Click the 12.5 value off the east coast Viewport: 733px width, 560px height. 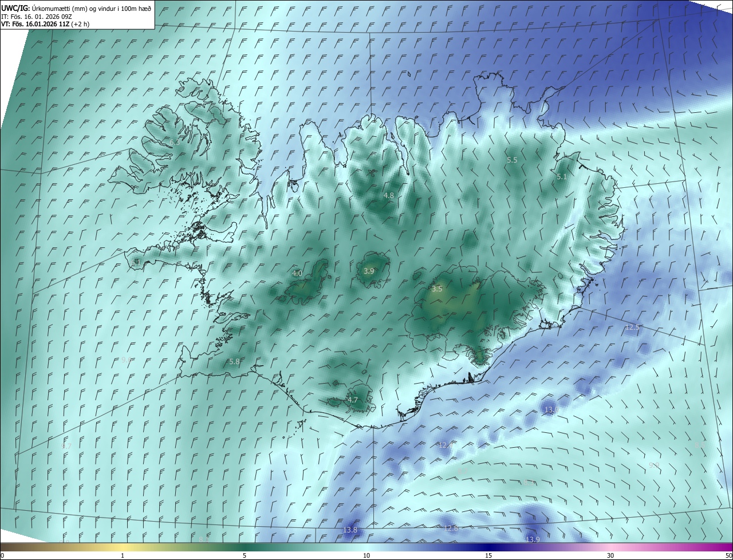point(632,328)
